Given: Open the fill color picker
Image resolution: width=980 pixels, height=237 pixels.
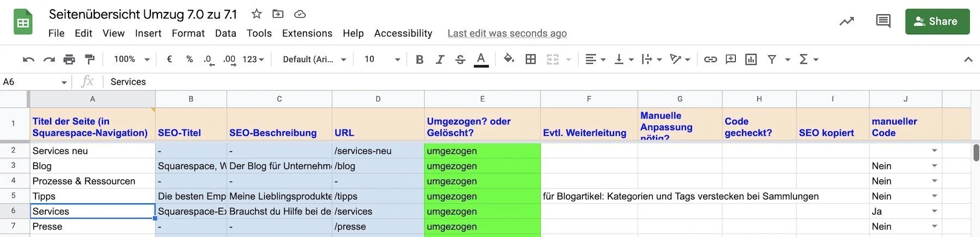Looking at the screenshot, I should coord(509,59).
